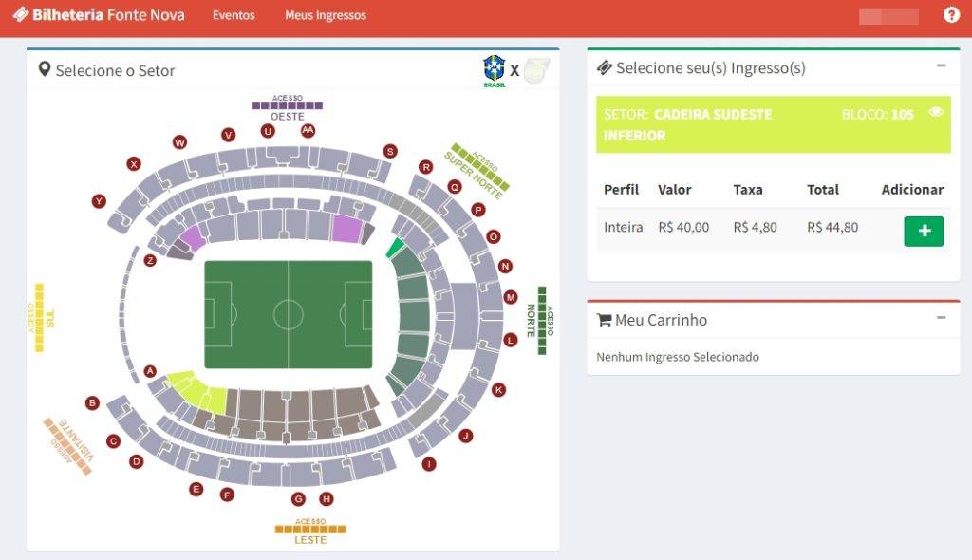
Task: Collapse the Selecione seu(s) Ingresso(s) panel
Action: [x=941, y=65]
